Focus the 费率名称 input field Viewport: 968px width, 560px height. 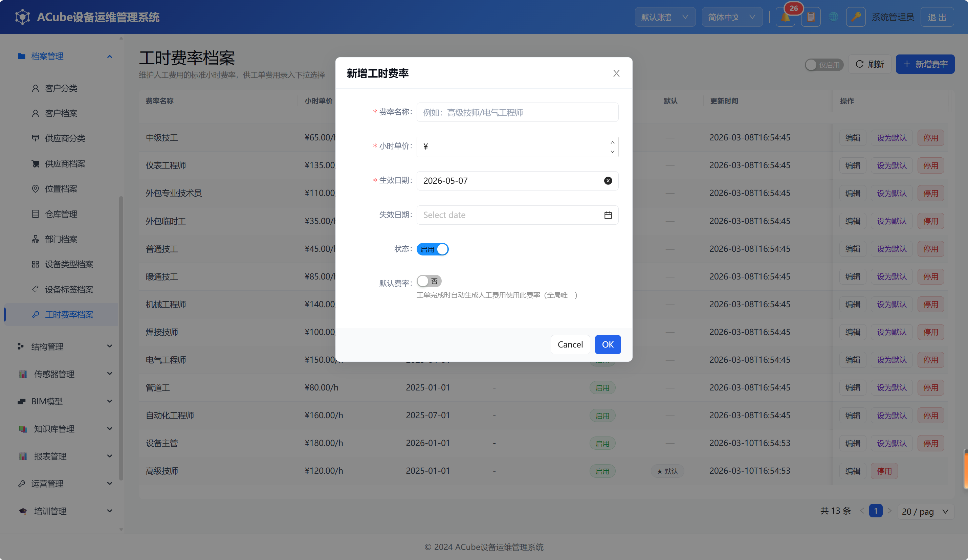tap(518, 112)
